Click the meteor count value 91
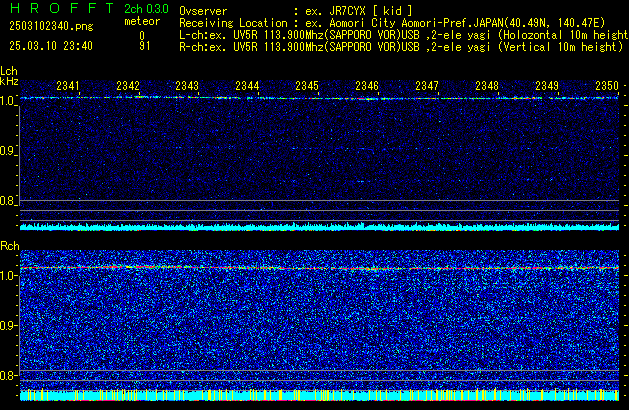 coord(145,46)
